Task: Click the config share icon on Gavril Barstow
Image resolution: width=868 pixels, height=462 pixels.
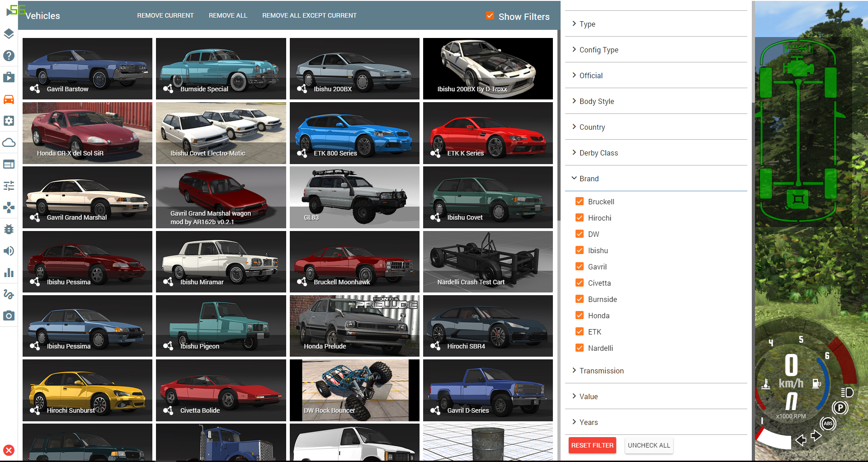Action: (35, 89)
